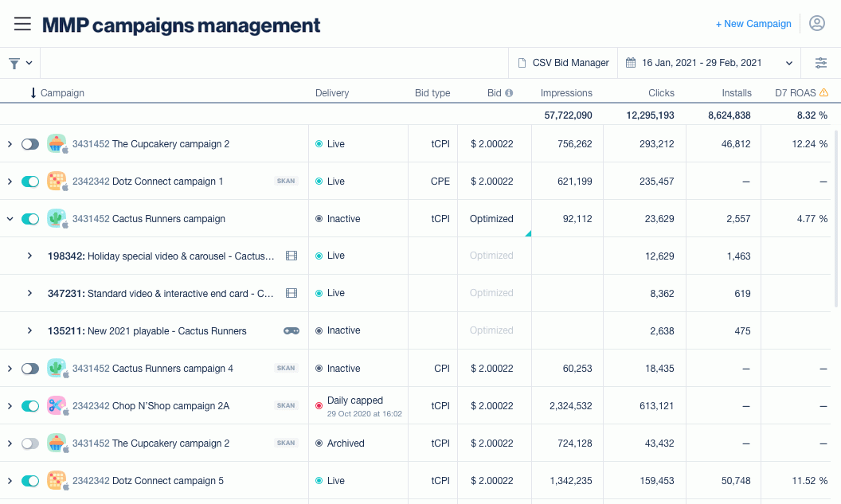
Task: Open table column settings sliders icon
Action: tap(820, 63)
